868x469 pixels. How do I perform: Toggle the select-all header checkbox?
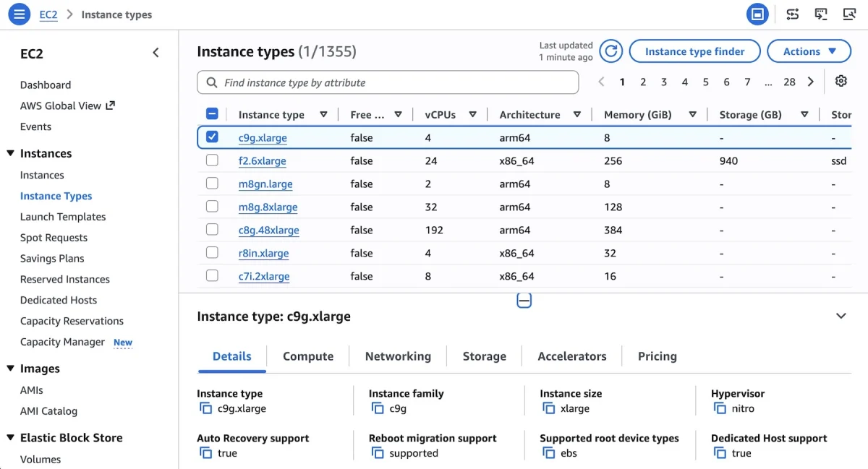[x=212, y=113]
